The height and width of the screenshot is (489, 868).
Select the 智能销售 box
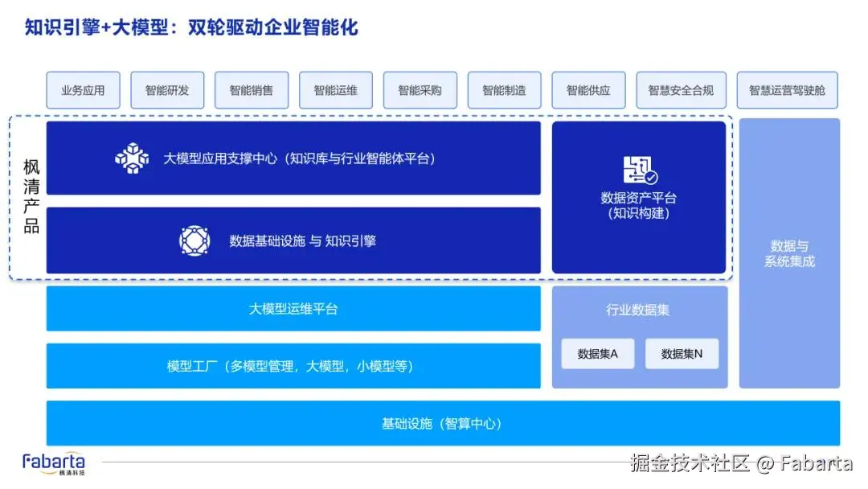(x=252, y=90)
